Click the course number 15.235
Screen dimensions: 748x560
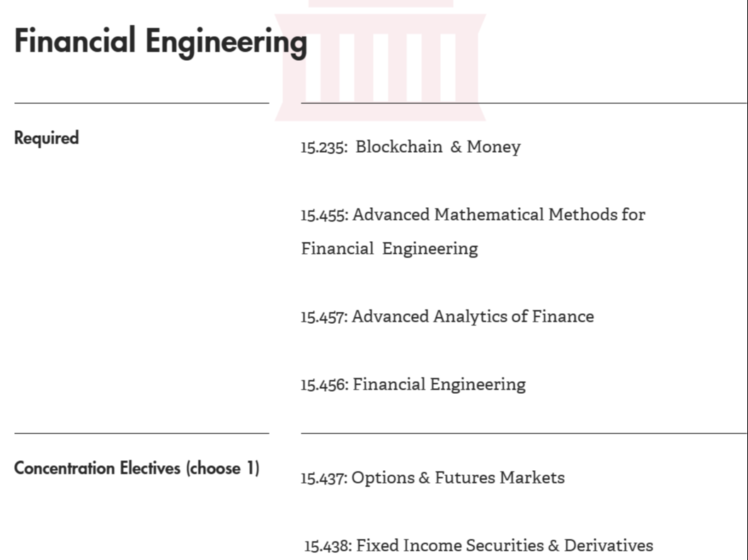322,148
